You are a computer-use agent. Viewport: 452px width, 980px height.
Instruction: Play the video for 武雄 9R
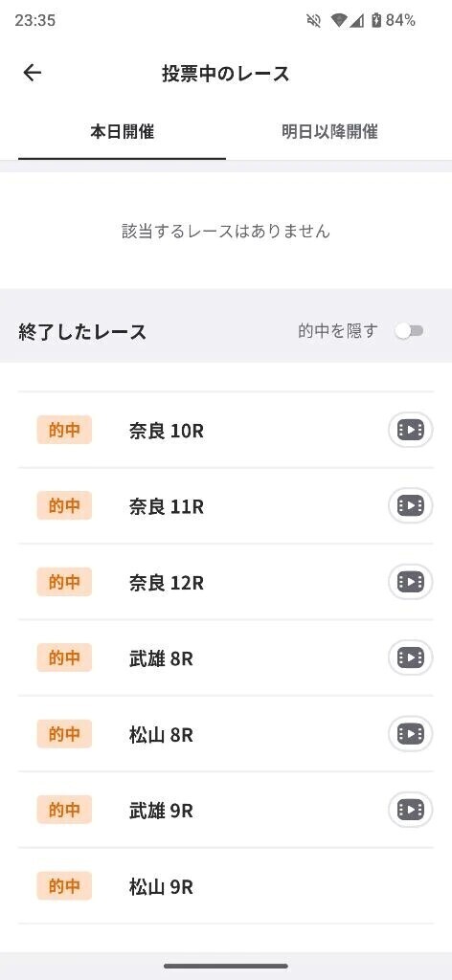(410, 810)
